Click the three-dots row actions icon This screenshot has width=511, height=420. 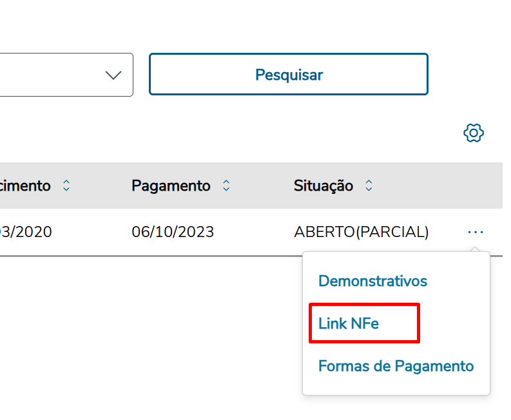(x=476, y=232)
